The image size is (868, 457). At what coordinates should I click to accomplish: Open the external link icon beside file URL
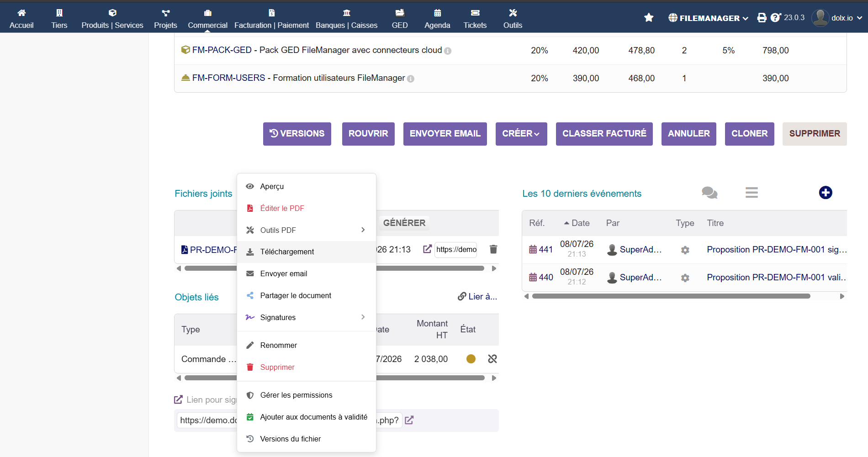(427, 249)
